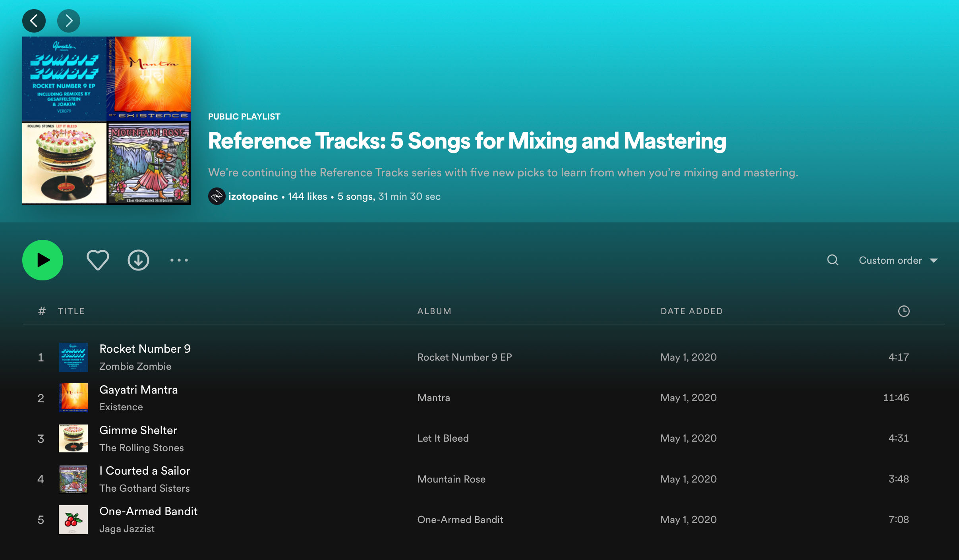Click track number 3 in the list
Image resolution: width=959 pixels, height=560 pixels.
coord(41,438)
